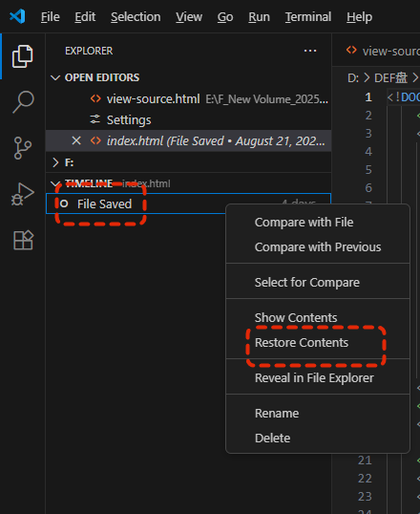Open the Selection menu
Screen dimensions: 420x514
tap(136, 16)
